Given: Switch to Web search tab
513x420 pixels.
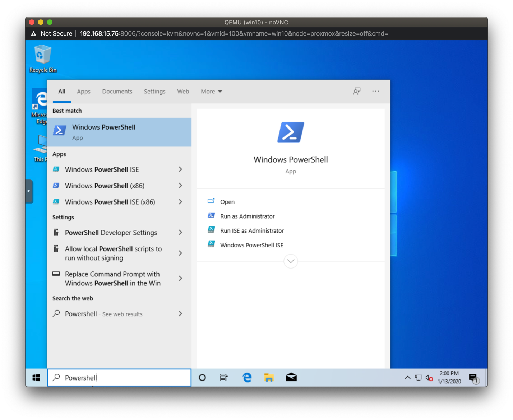Looking at the screenshot, I should pyautogui.click(x=183, y=91).
